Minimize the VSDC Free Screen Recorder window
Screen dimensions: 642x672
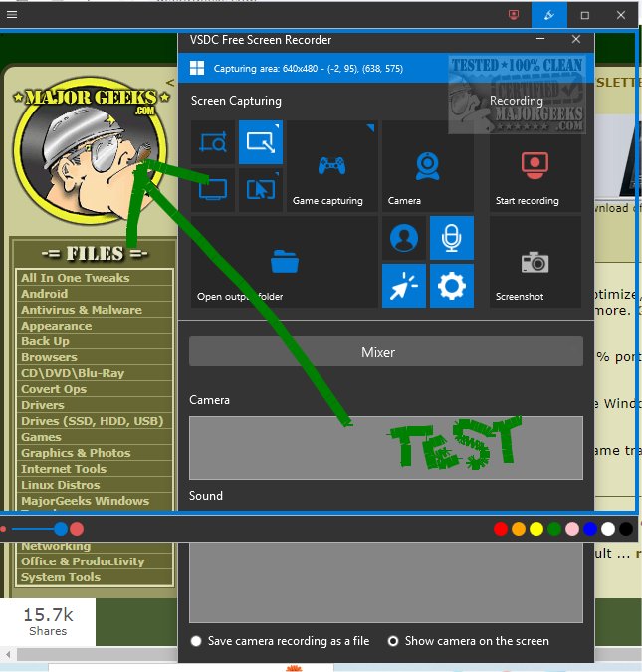click(x=540, y=39)
